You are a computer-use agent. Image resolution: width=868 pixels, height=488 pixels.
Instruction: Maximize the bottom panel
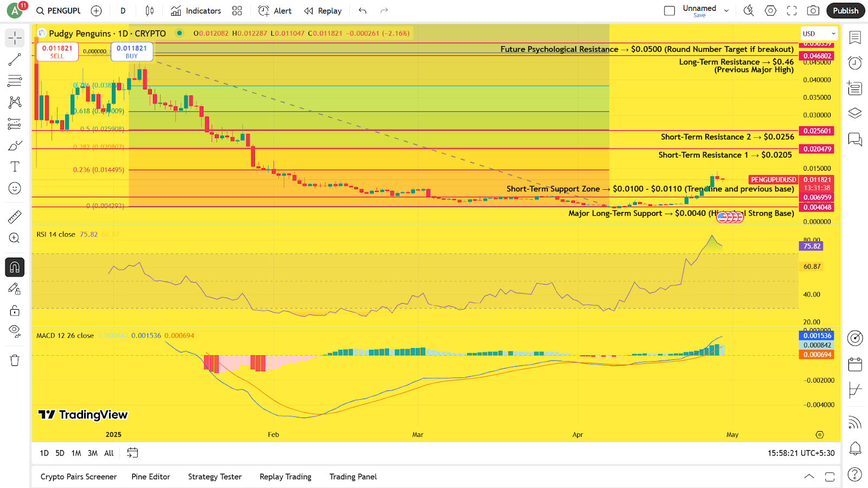point(829,477)
